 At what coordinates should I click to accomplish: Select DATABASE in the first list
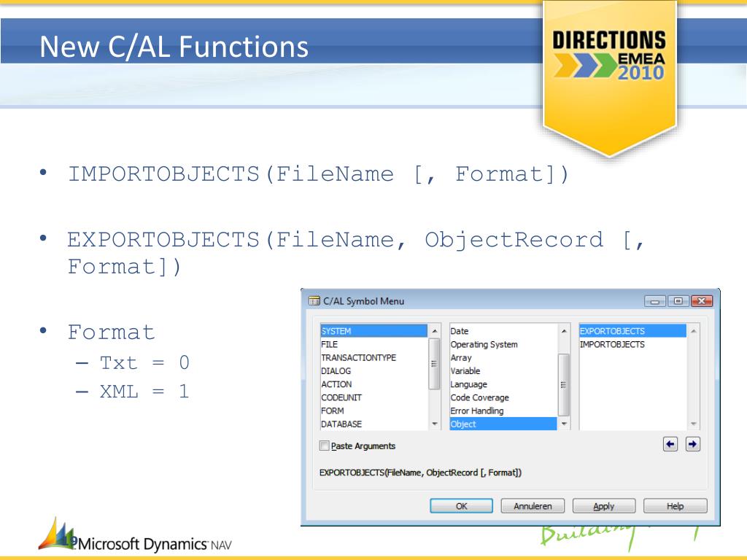[373, 424]
